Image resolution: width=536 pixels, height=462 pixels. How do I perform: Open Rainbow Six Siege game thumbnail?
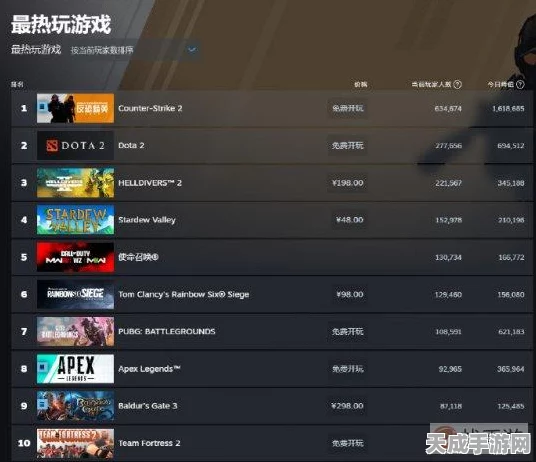point(75,294)
